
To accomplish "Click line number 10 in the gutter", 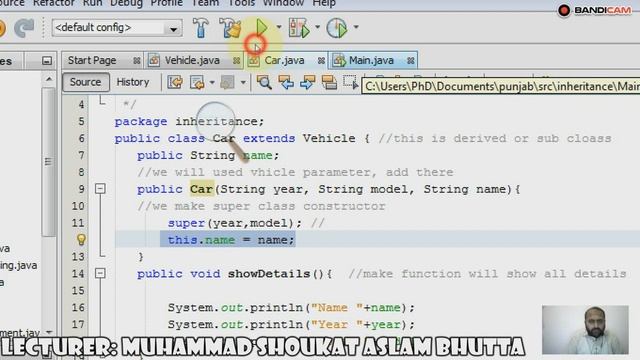I will click(78, 206).
